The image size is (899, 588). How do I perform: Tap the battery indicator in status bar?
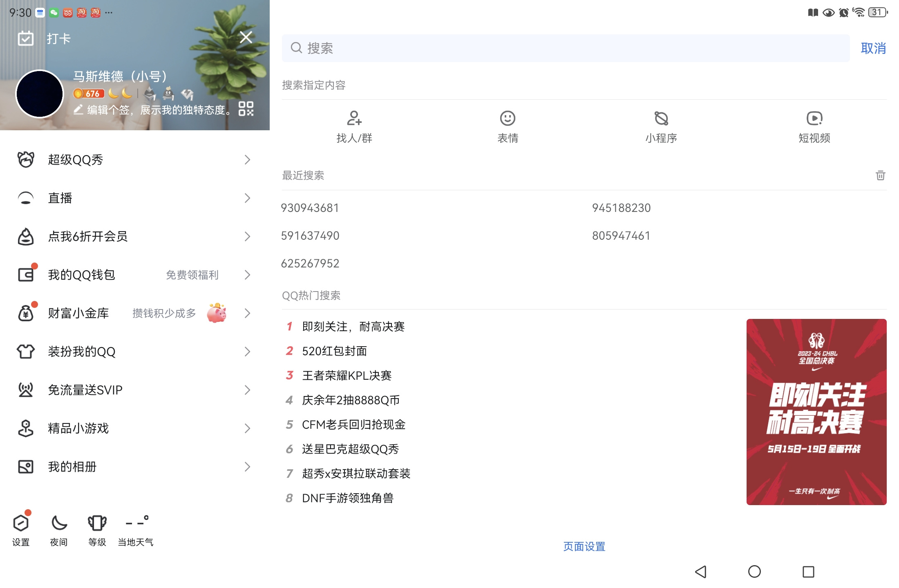878,12
